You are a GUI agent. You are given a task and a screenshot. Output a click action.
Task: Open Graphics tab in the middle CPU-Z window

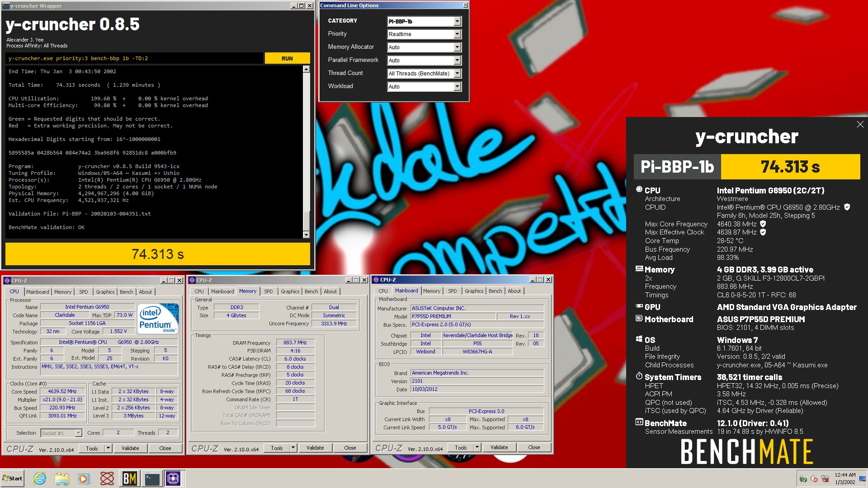(290, 291)
